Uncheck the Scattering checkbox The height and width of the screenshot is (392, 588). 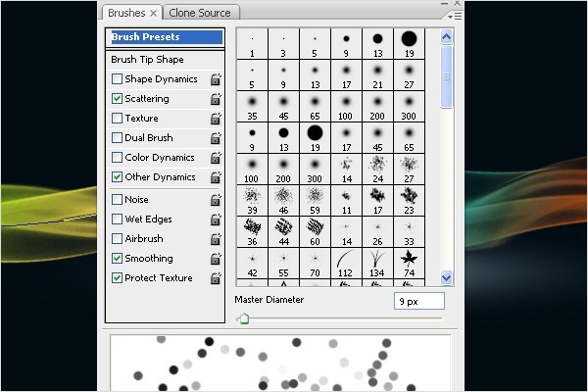click(x=117, y=99)
